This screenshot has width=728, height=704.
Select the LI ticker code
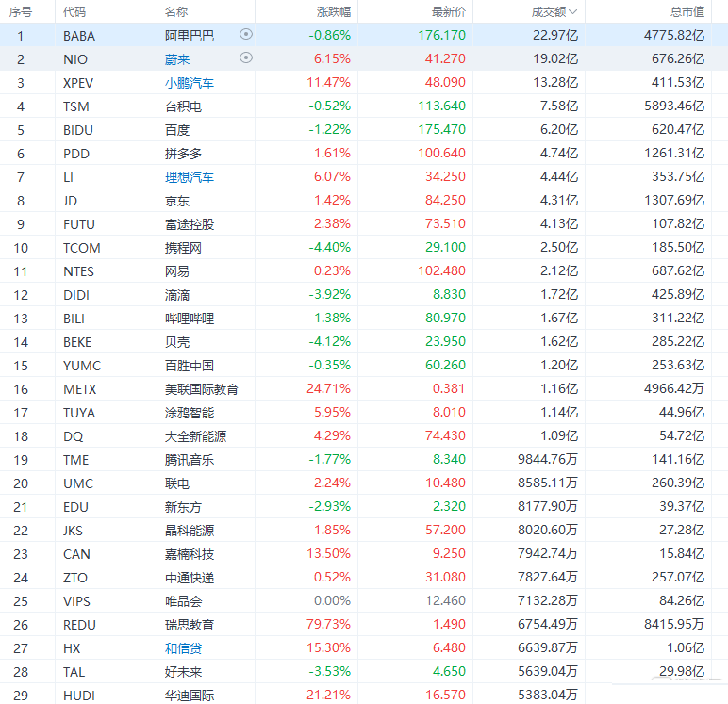(x=68, y=177)
